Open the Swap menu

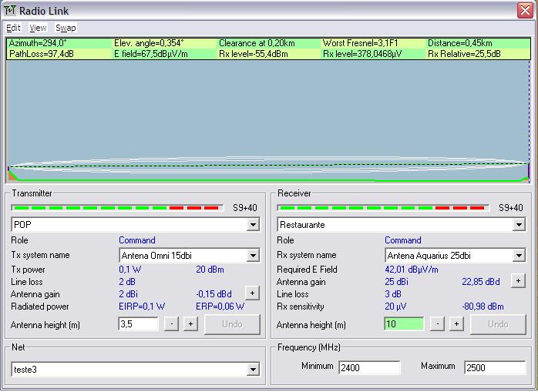[x=66, y=28]
